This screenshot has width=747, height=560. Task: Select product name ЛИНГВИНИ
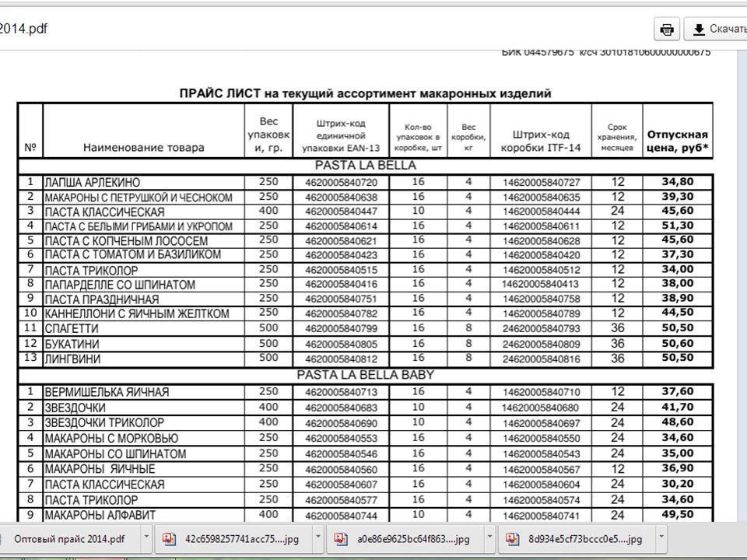pos(72,359)
